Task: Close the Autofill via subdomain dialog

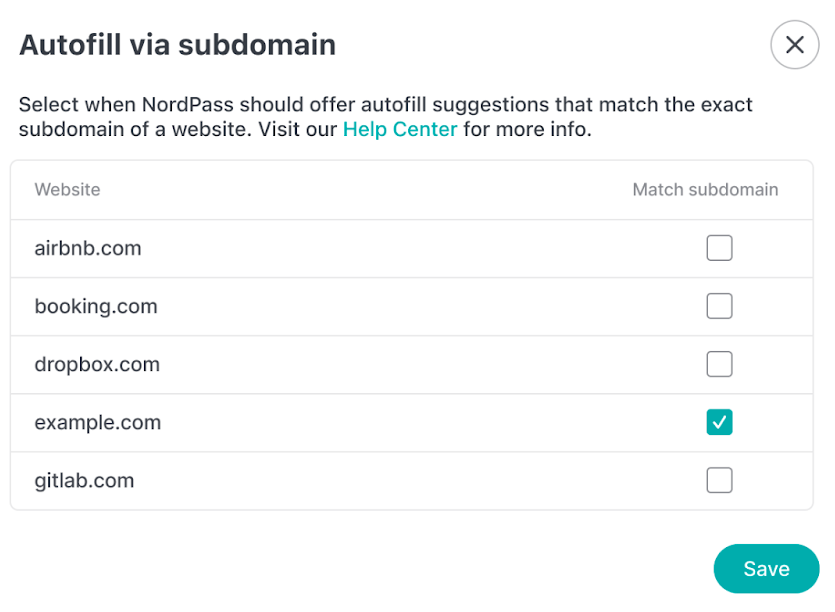Action: click(794, 45)
